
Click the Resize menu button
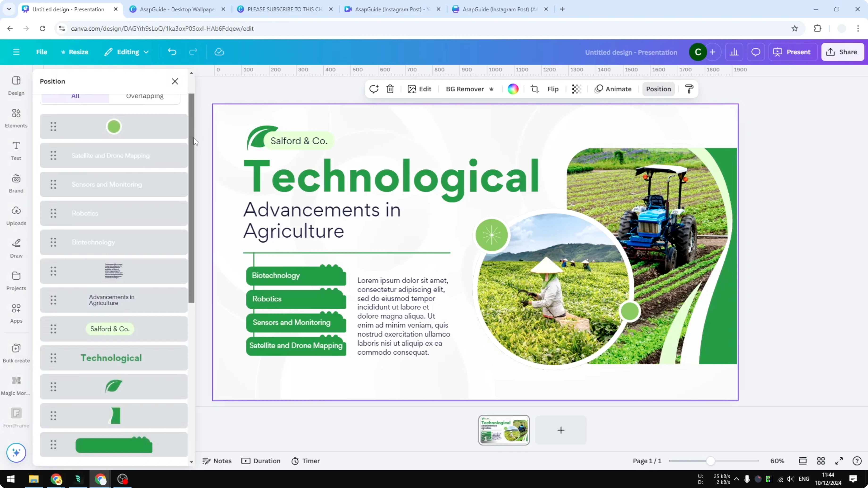point(75,52)
